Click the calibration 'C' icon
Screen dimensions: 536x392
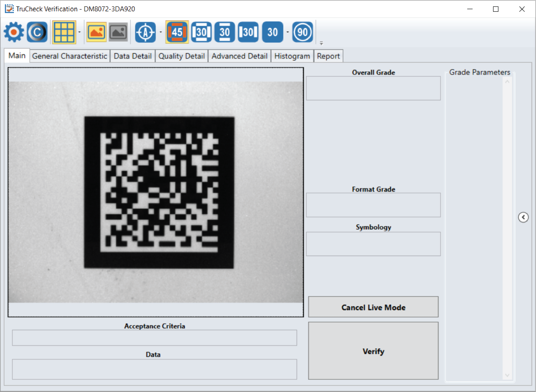coord(37,32)
